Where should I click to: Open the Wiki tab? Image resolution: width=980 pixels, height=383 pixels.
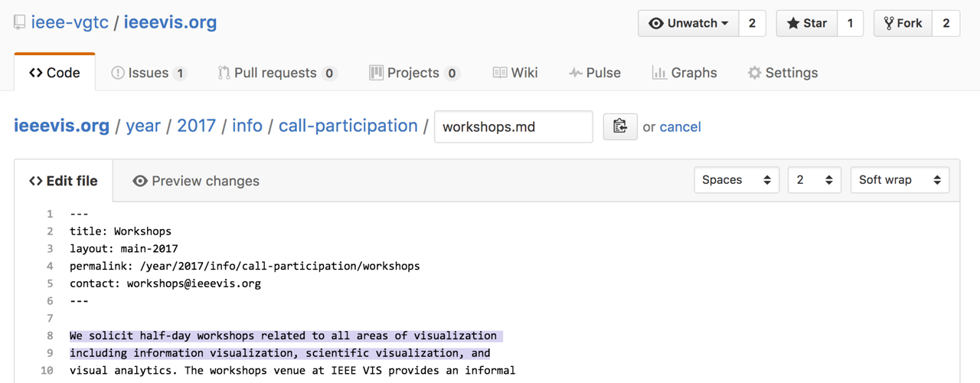pyautogui.click(x=515, y=73)
